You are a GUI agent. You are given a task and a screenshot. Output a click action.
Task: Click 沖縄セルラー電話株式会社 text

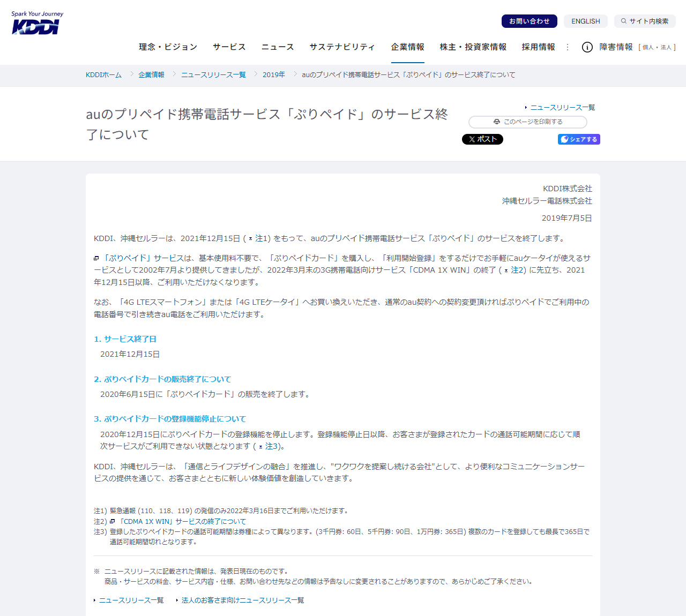pos(547,201)
